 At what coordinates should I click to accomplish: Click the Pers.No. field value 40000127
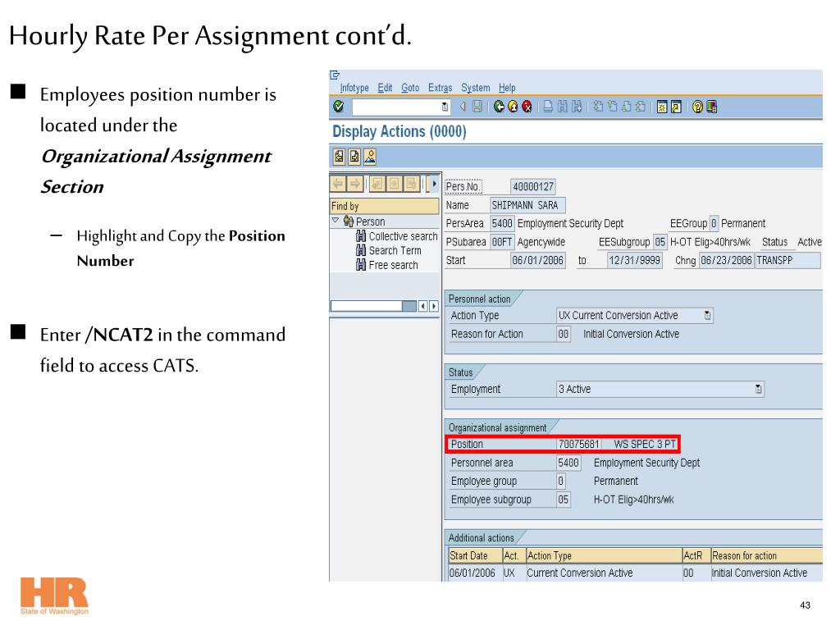pyautogui.click(x=533, y=186)
